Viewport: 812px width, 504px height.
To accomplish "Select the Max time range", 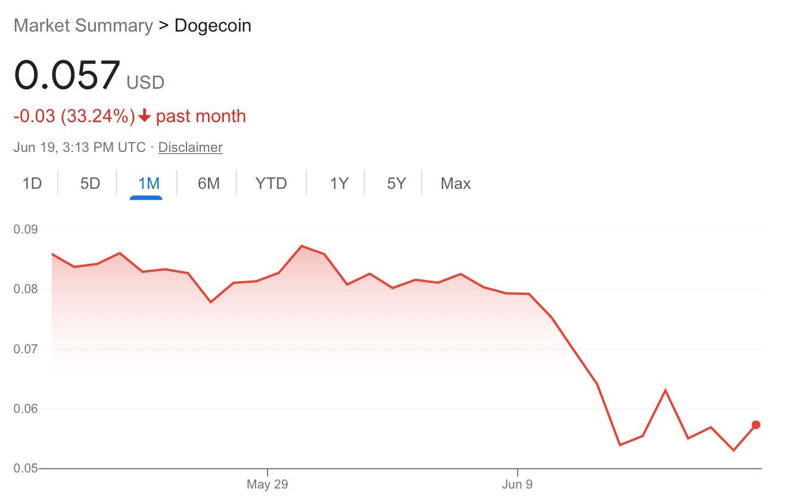I will 456,183.
